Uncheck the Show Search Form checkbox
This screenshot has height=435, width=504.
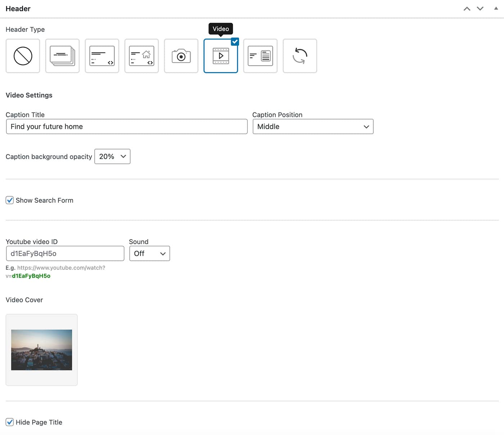pos(10,200)
